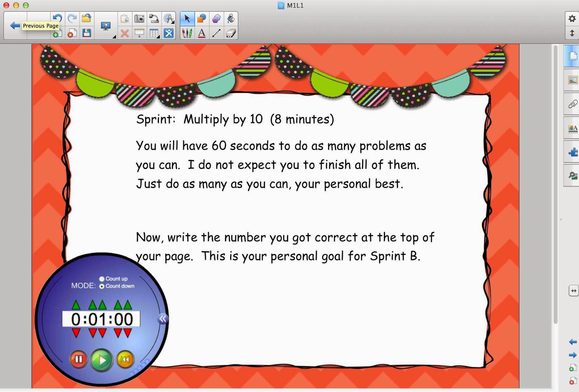Select the Text tool

(x=202, y=33)
